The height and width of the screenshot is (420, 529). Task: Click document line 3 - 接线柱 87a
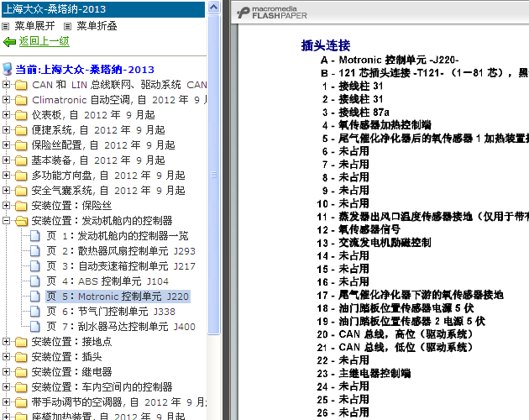tap(355, 112)
